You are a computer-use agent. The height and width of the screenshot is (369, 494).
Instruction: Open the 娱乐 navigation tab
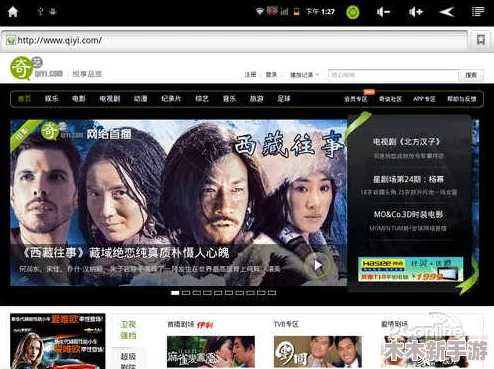pyautogui.click(x=51, y=99)
